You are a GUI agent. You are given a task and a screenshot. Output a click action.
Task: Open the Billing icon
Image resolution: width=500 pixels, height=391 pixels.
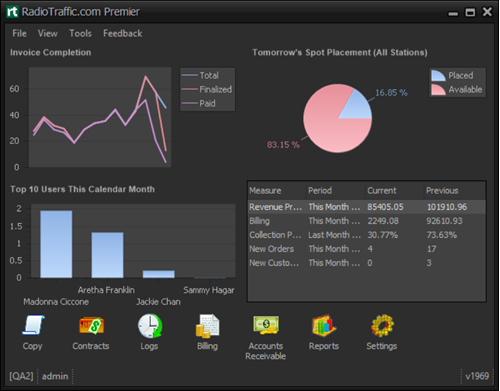tap(207, 325)
